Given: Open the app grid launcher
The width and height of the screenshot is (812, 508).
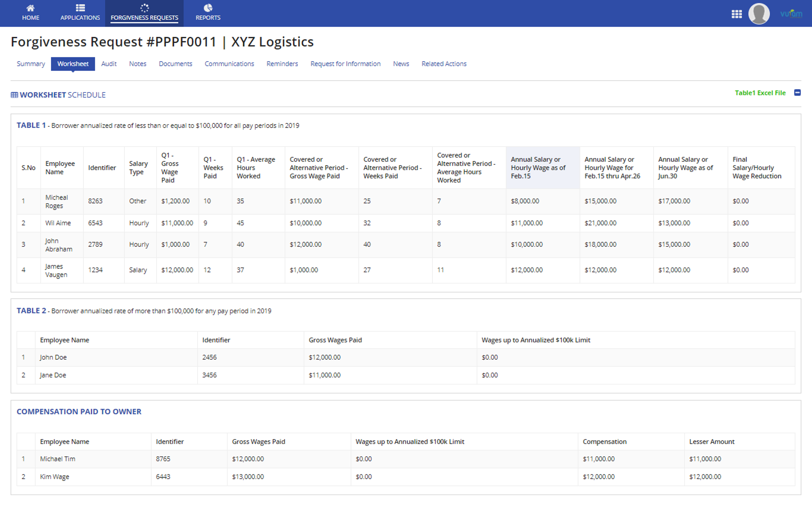Looking at the screenshot, I should click(736, 14).
